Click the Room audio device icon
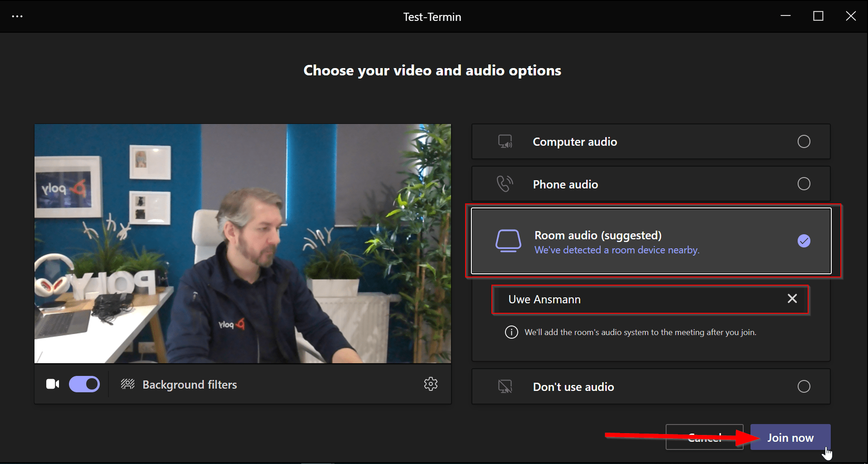Image resolution: width=868 pixels, height=464 pixels. (508, 241)
